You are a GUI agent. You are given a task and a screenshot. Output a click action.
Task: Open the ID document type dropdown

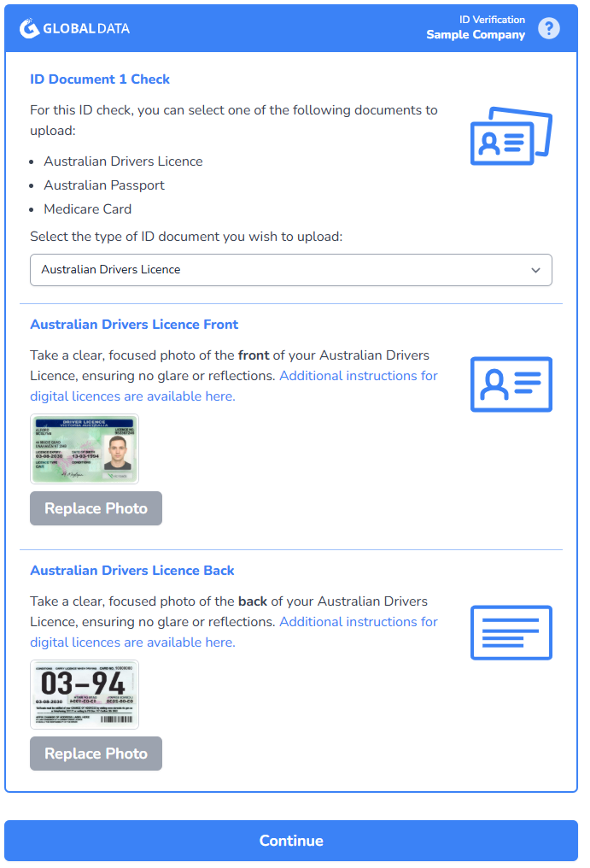290,270
